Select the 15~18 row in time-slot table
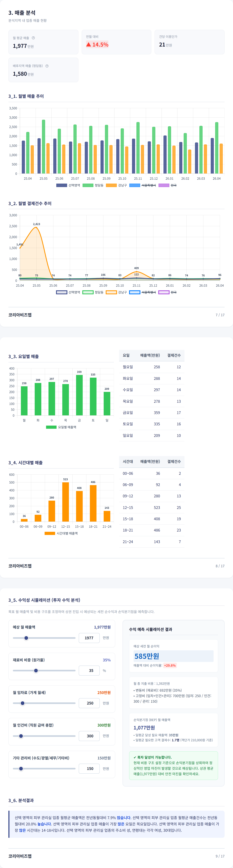233x868 pixels. tap(152, 519)
